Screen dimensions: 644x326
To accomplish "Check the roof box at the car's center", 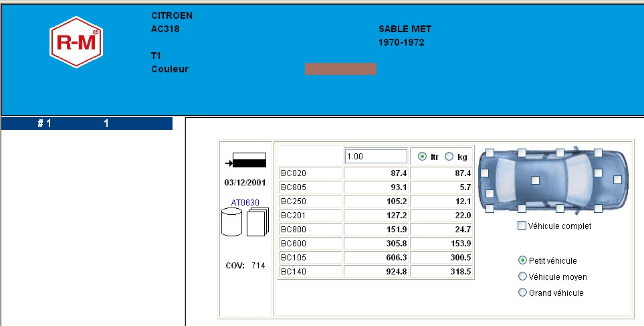I will point(535,180).
